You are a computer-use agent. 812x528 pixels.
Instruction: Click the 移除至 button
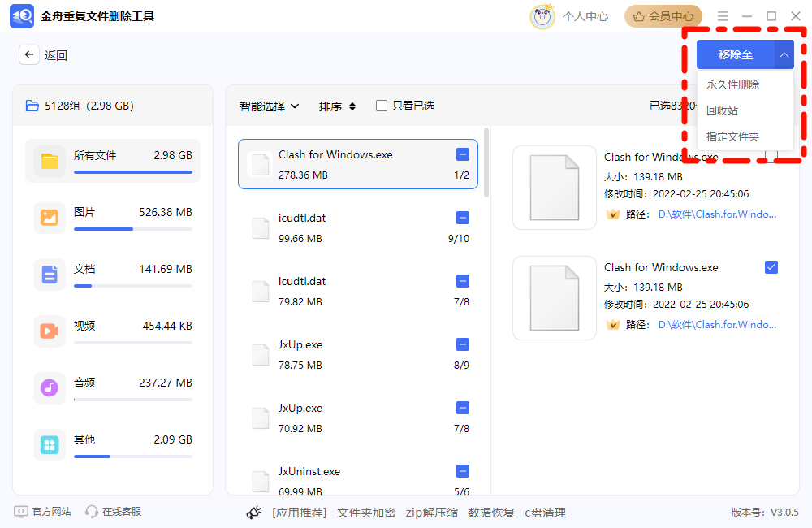point(736,54)
